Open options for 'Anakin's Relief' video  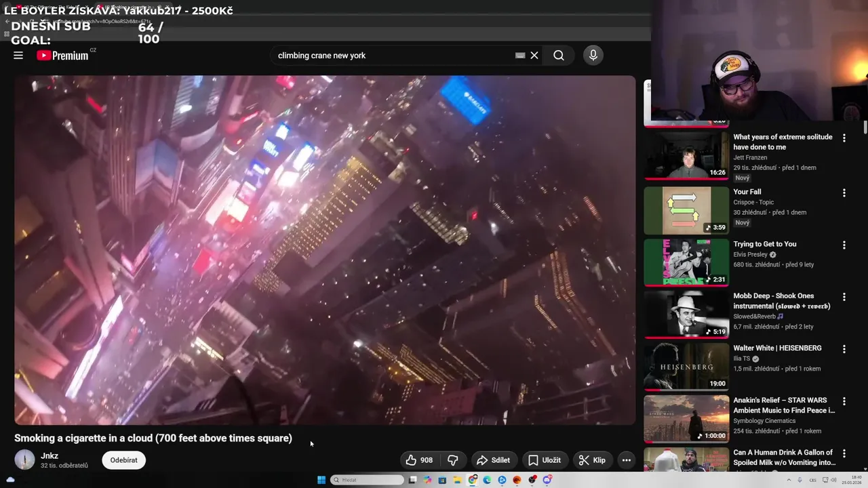coord(844,401)
